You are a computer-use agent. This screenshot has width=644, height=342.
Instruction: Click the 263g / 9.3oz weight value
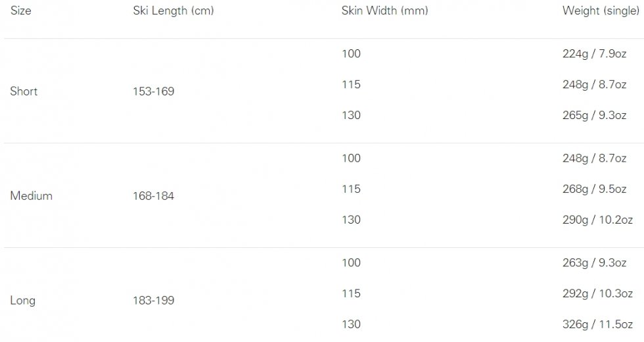point(594,262)
